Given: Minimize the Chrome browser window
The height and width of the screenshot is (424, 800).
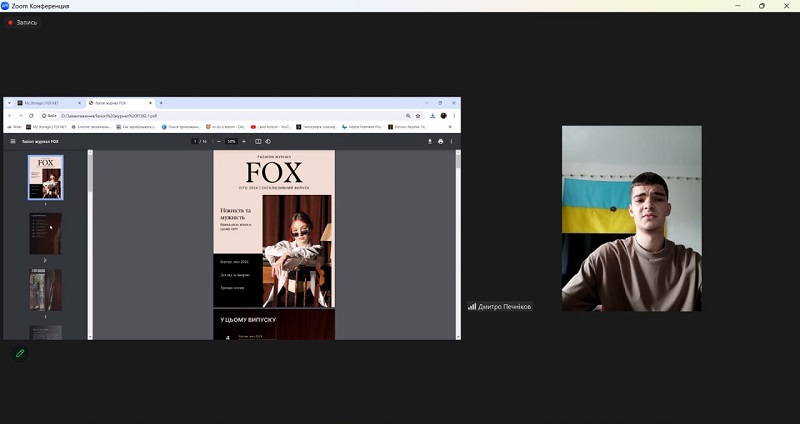Looking at the screenshot, I should [427, 103].
